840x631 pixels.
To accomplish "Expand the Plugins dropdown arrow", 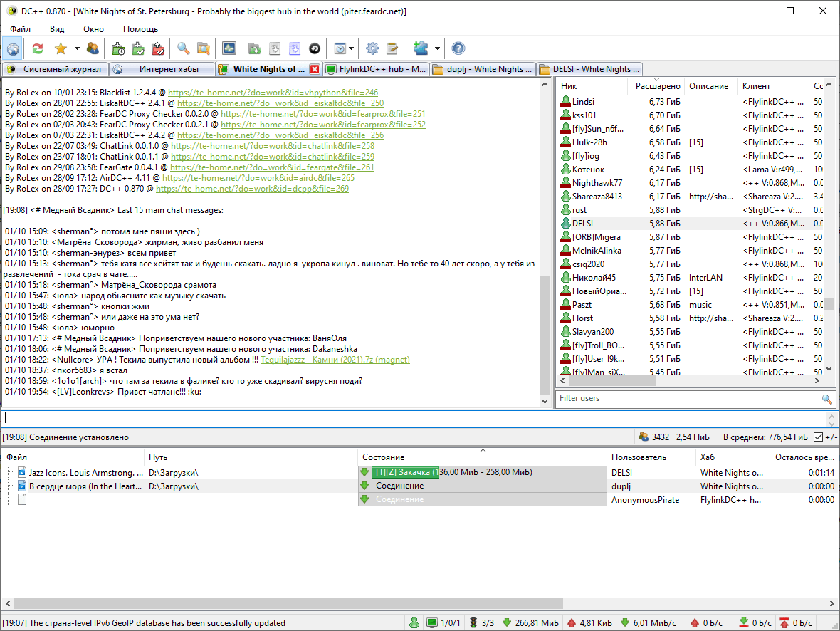I will [x=437, y=48].
